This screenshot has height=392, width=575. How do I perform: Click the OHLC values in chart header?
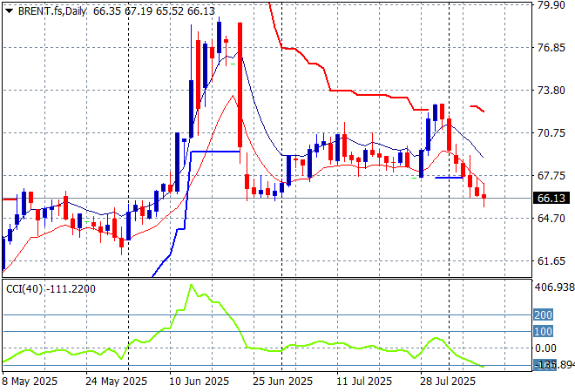[x=148, y=8]
